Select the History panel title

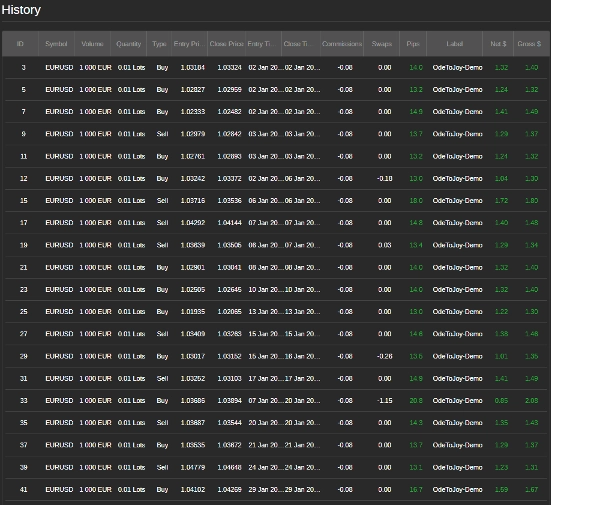pyautogui.click(x=21, y=10)
